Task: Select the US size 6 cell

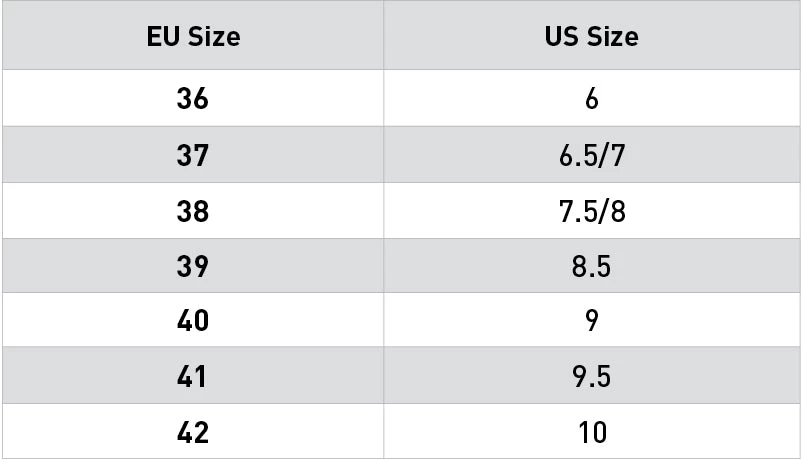Action: tap(591, 99)
